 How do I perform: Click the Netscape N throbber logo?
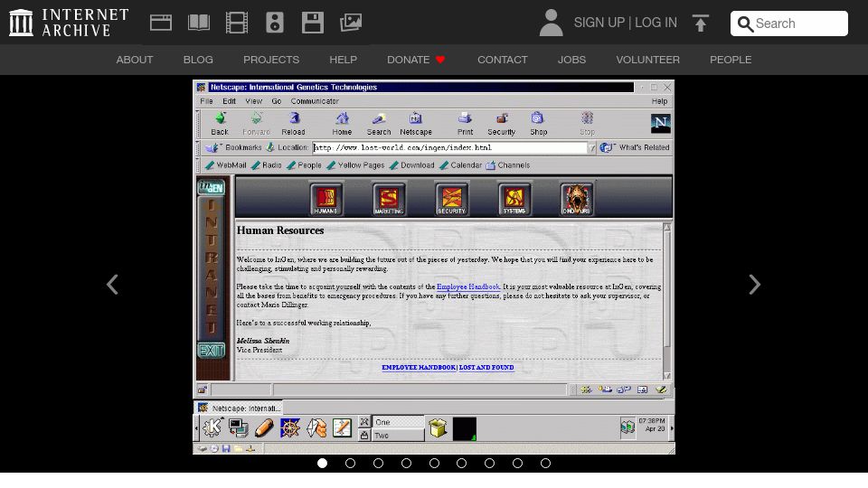click(x=660, y=124)
